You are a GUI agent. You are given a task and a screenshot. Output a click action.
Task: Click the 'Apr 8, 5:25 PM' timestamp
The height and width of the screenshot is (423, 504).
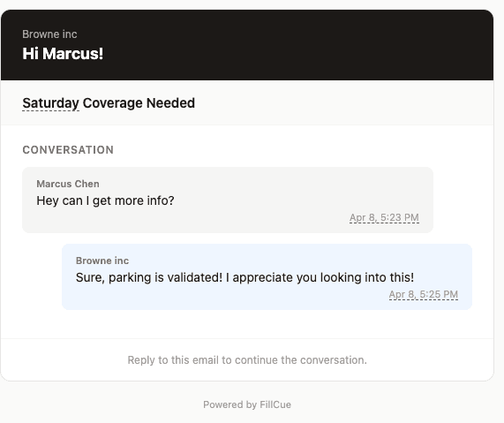click(424, 295)
